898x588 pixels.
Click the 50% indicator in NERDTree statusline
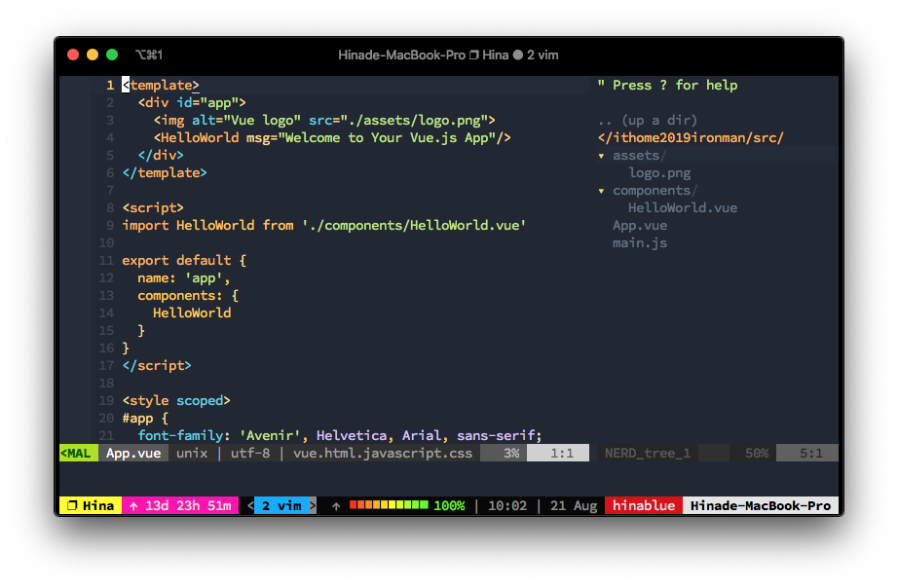757,454
